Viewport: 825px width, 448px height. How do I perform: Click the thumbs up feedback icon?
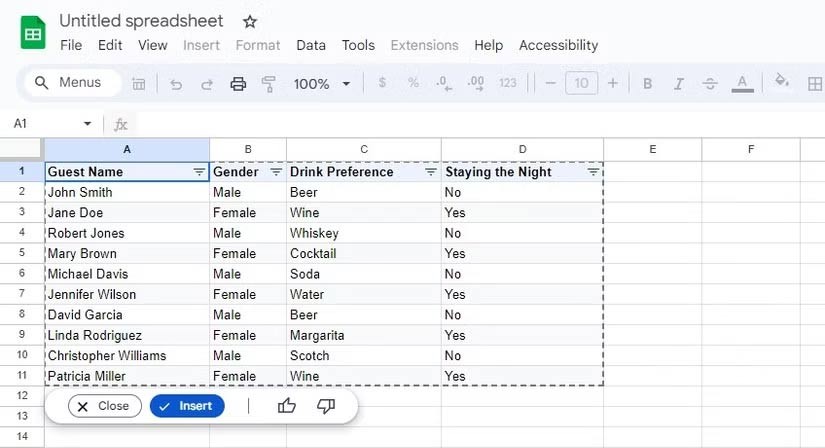click(x=287, y=406)
